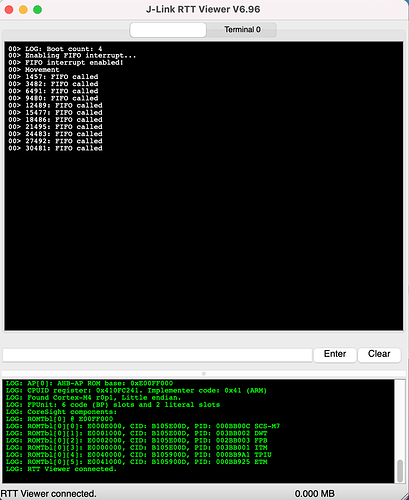Click the ROMTbl[0][5] ETM log entry
409x500 pixels.
click(x=137, y=462)
